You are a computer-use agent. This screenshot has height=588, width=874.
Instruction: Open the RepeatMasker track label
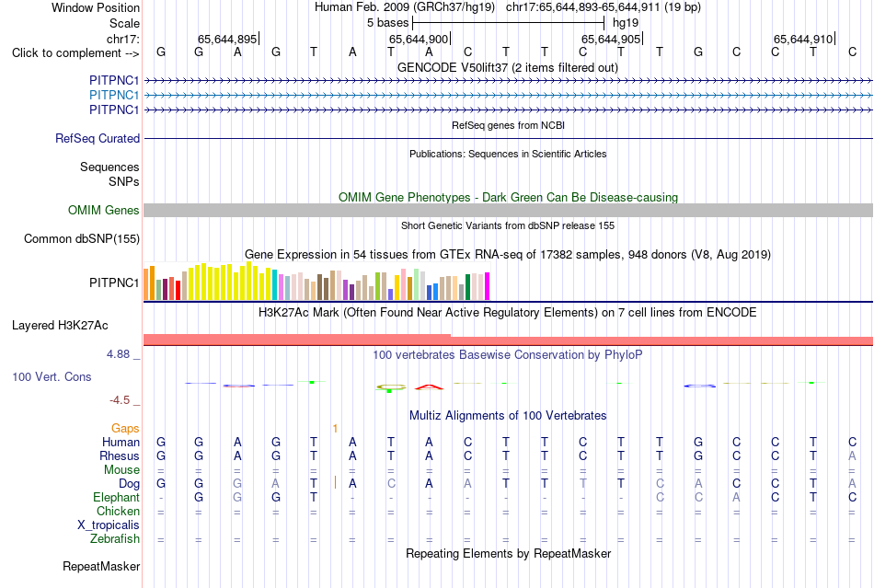101,566
